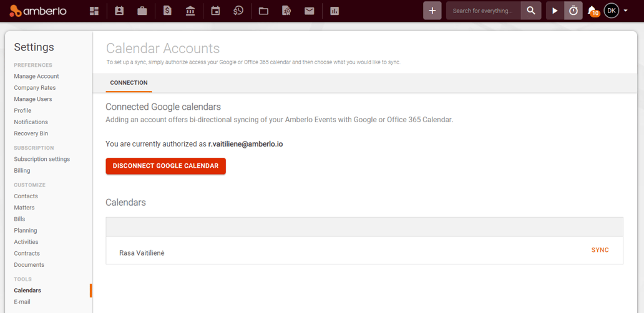Select Calendars under Tools
The width and height of the screenshot is (644, 313).
tap(27, 291)
